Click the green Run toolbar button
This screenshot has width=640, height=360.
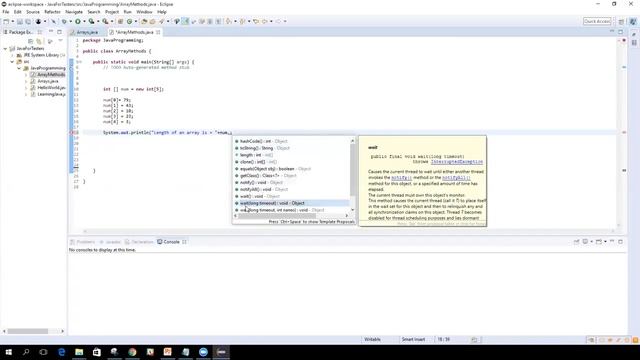(78, 21)
